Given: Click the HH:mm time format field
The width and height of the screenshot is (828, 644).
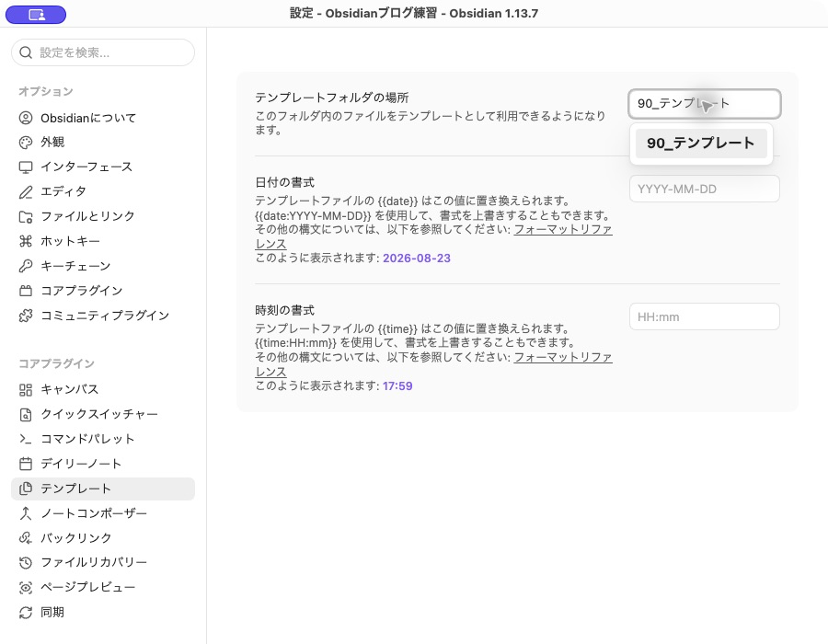Looking at the screenshot, I should pyautogui.click(x=705, y=316).
